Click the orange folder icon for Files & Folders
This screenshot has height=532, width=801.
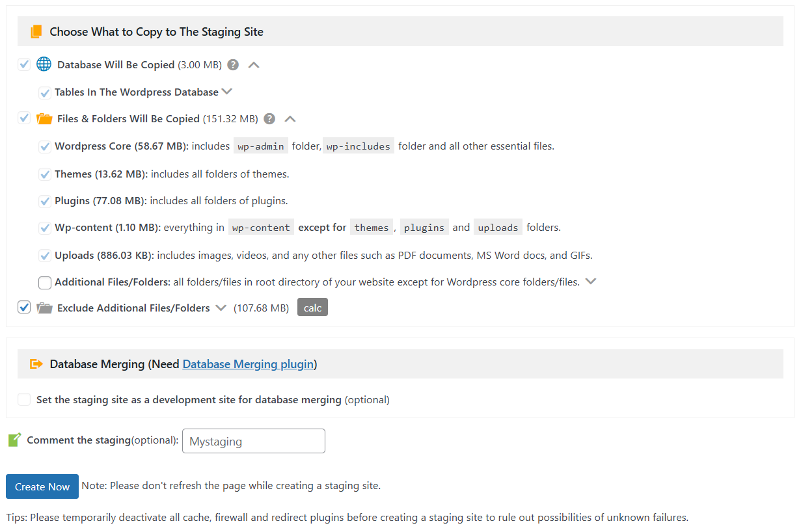click(x=44, y=119)
